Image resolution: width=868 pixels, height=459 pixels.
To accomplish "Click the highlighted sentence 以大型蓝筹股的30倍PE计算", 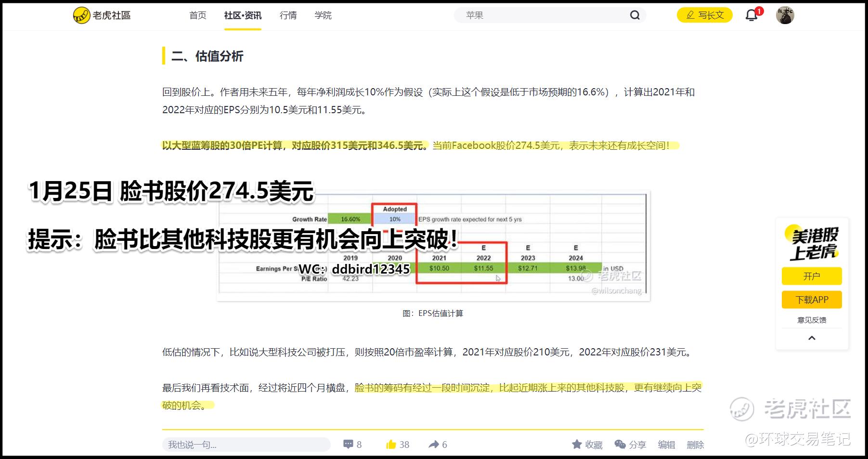I will click(295, 145).
